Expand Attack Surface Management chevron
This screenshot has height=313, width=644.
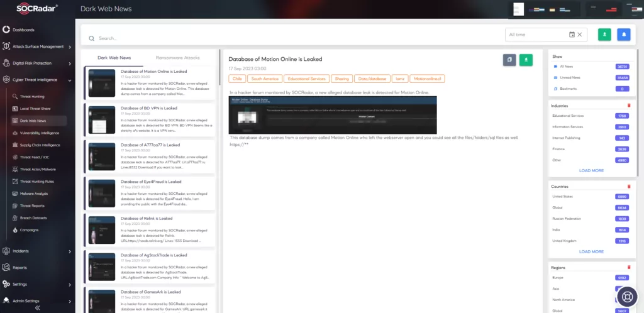pyautogui.click(x=70, y=47)
